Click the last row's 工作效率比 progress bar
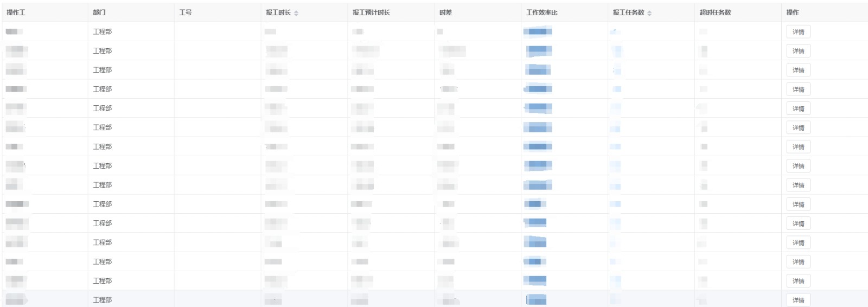This screenshot has height=307, width=868. tap(536, 299)
